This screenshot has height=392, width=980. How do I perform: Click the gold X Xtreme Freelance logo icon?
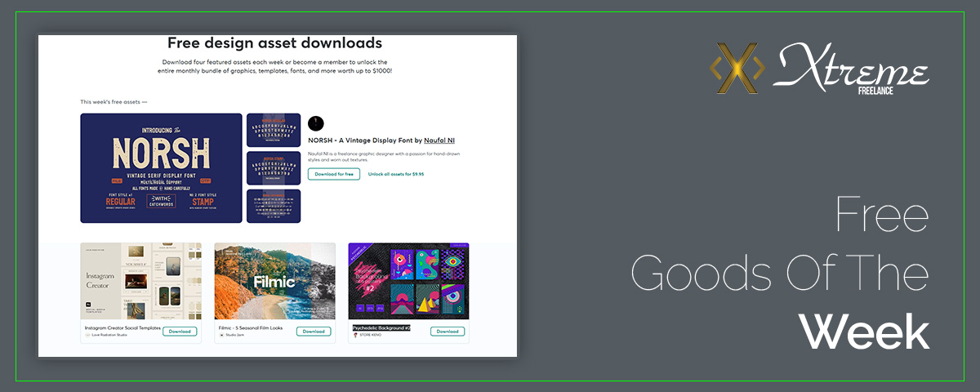click(737, 69)
